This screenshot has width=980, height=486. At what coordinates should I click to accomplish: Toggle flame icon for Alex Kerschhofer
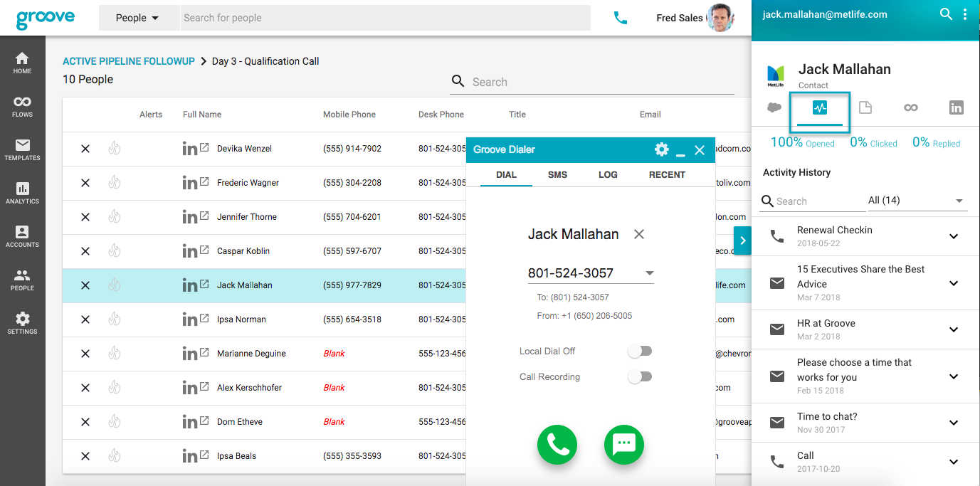point(115,388)
